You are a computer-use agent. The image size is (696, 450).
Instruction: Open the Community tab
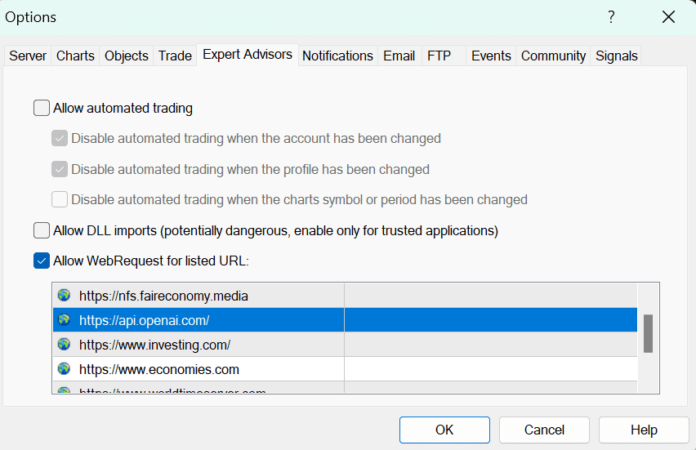click(x=553, y=56)
